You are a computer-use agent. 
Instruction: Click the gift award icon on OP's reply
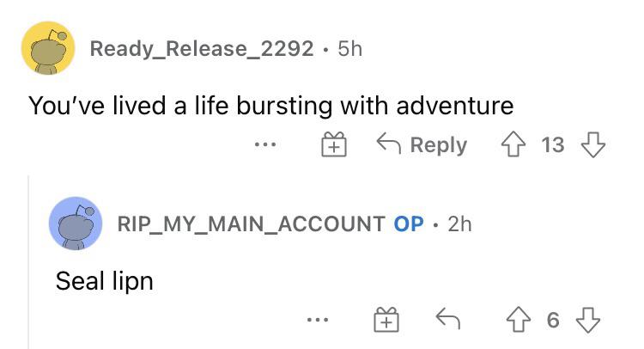(x=386, y=321)
